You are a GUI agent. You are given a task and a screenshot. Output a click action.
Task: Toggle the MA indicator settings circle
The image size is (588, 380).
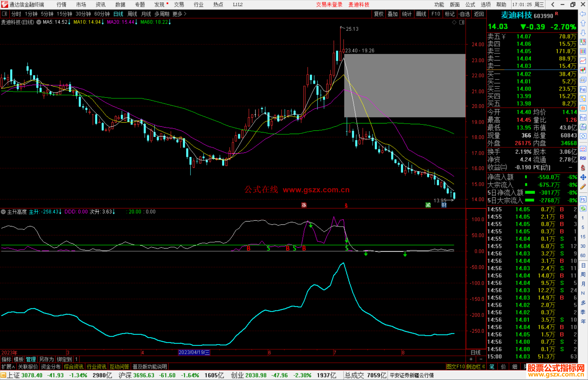(x=39, y=22)
